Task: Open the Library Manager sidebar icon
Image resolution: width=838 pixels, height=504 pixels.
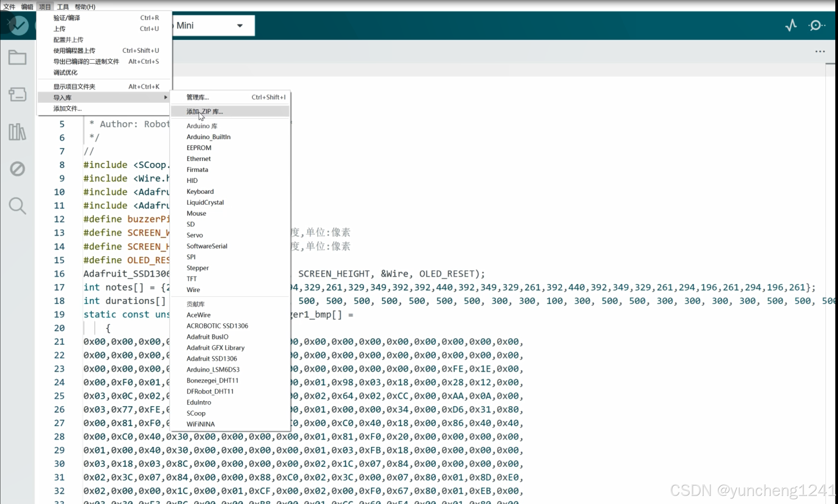Action: [x=17, y=132]
